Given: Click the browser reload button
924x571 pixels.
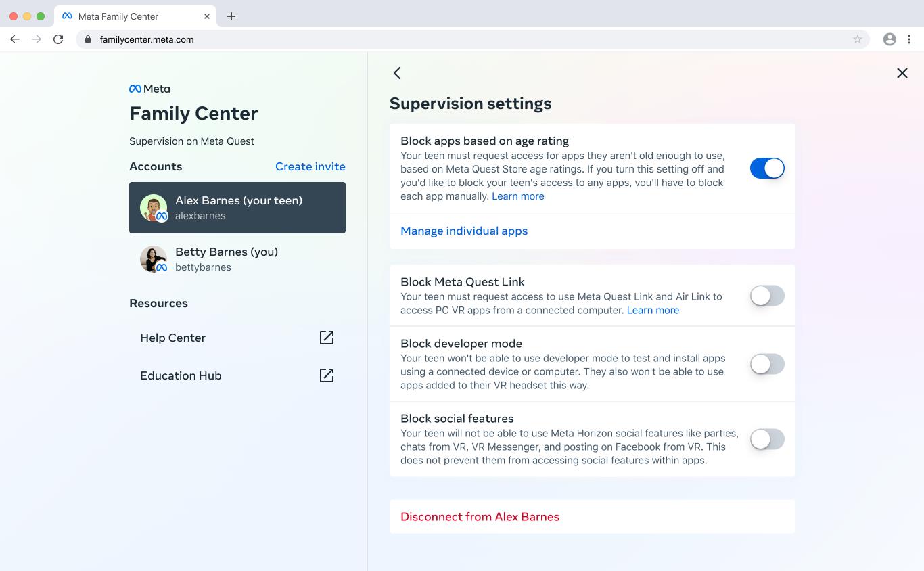Looking at the screenshot, I should (58, 39).
